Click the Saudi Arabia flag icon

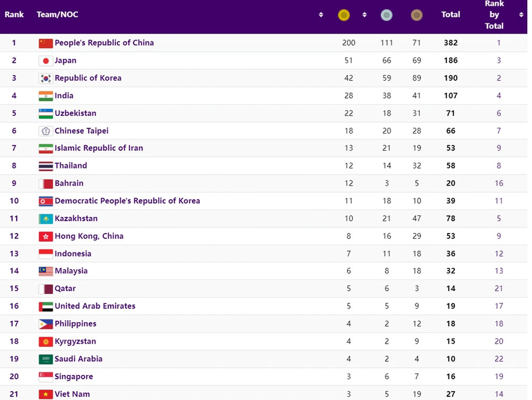[46, 359]
